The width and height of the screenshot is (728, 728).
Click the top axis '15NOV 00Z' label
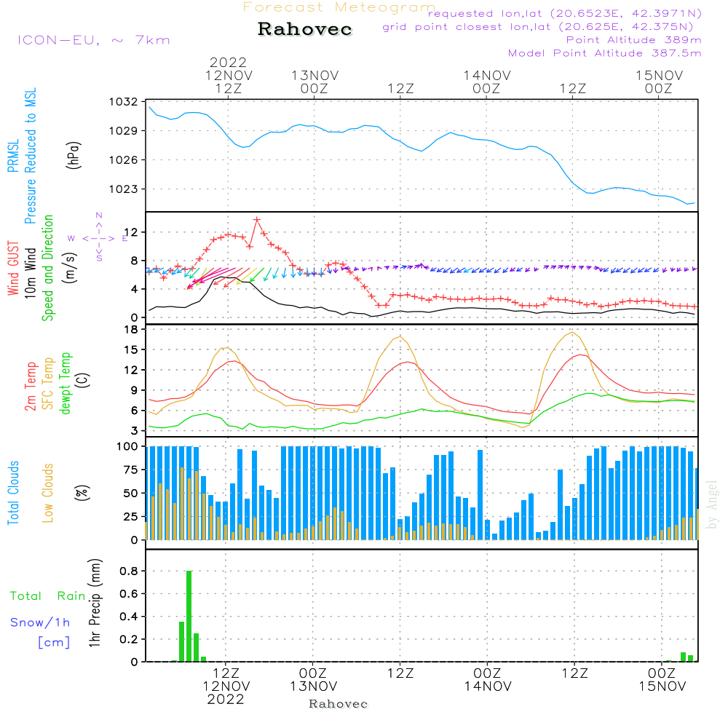point(660,82)
